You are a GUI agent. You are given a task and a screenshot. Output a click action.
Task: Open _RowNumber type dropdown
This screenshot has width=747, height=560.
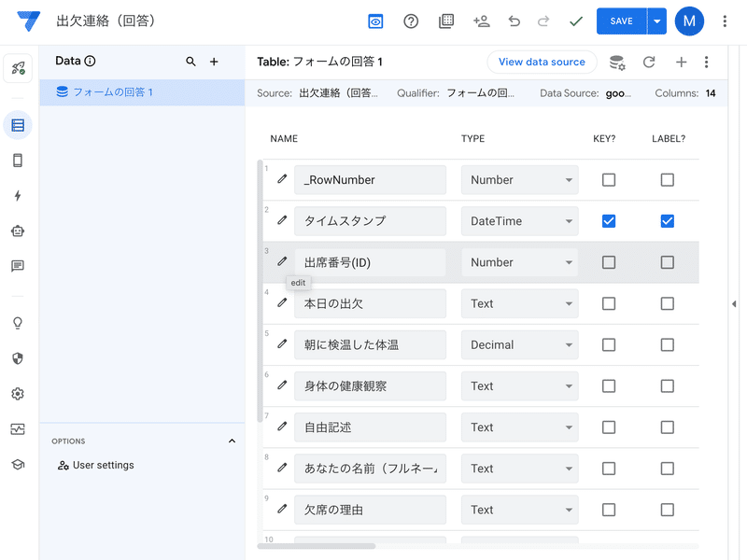point(520,180)
